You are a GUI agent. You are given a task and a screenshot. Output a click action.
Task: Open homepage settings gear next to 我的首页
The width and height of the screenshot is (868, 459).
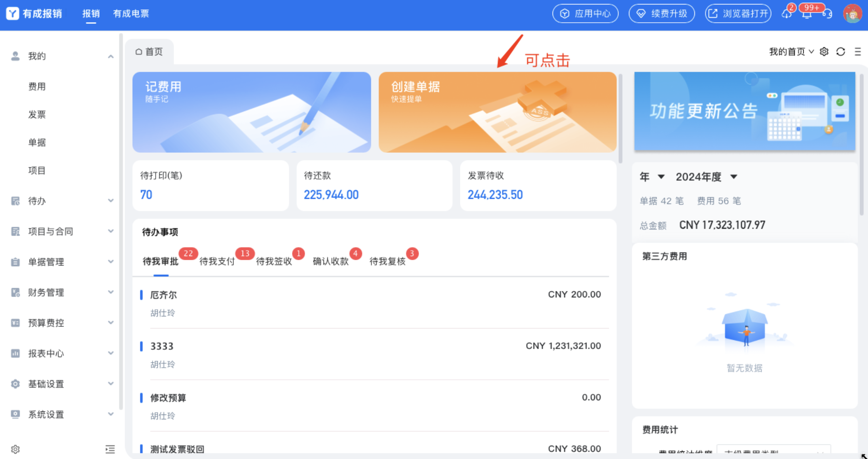(824, 52)
